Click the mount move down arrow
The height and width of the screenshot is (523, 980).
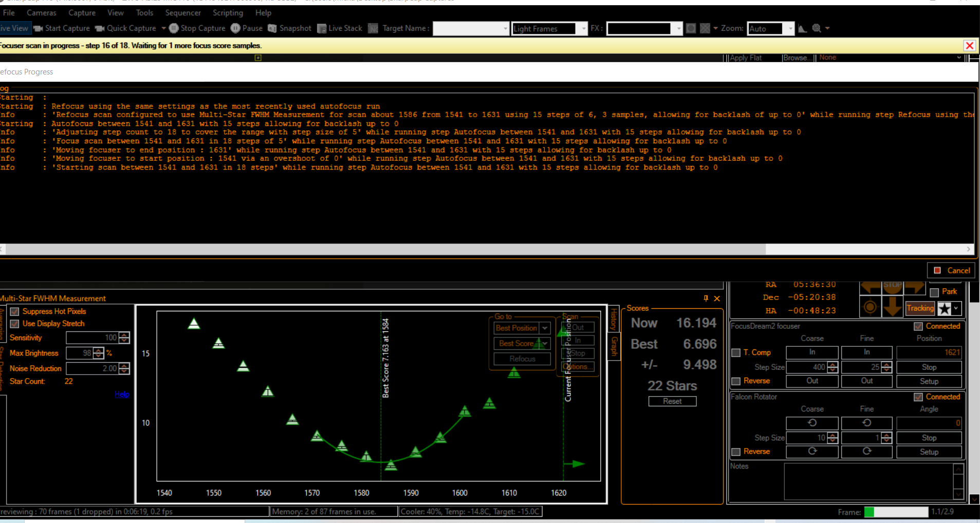tap(893, 307)
